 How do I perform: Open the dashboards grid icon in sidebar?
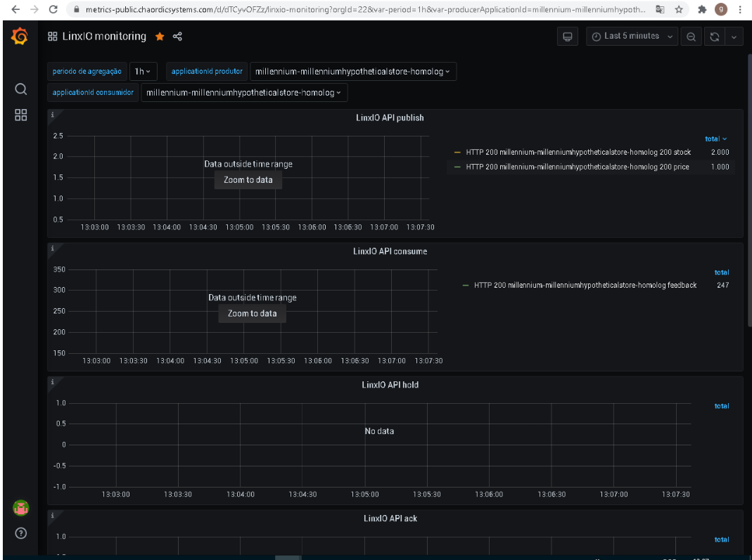click(20, 115)
